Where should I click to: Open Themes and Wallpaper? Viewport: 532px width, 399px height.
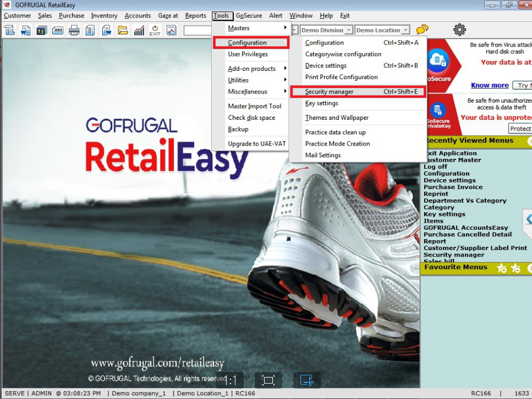click(358, 118)
